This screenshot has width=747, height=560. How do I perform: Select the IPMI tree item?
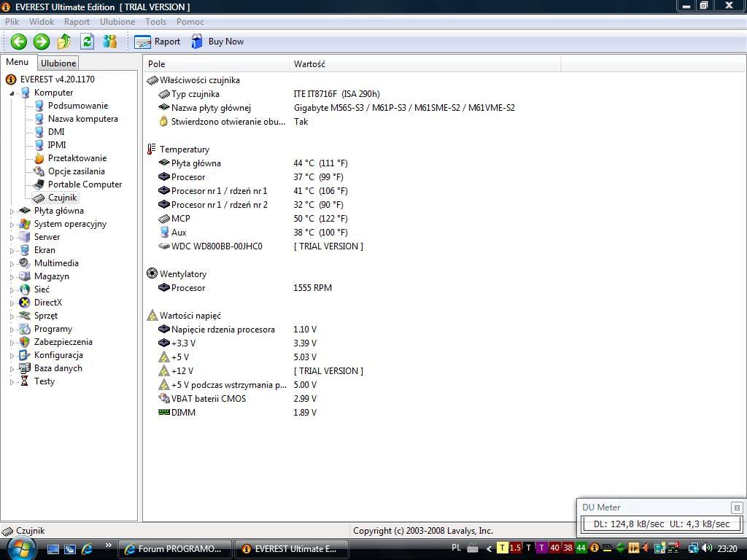57,145
